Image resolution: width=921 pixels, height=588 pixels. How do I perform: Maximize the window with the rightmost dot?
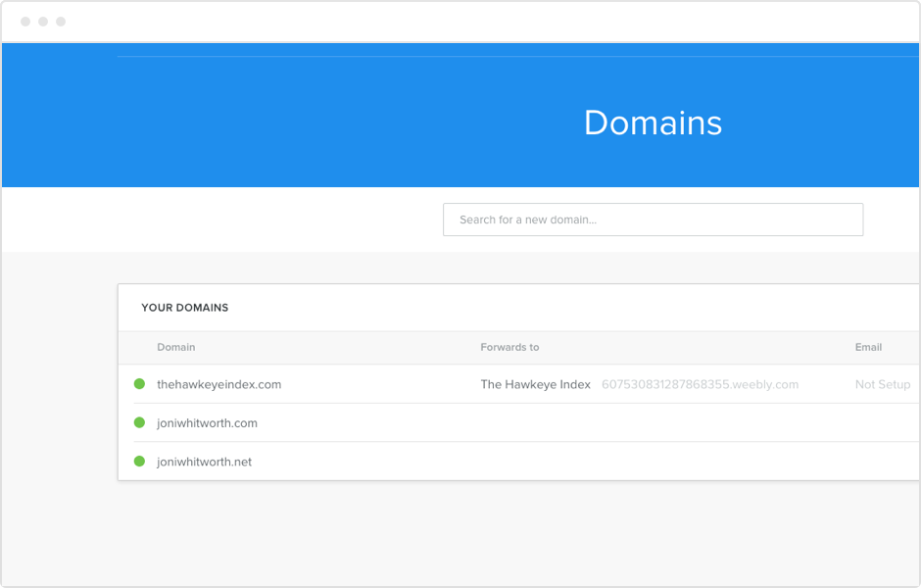(61, 22)
